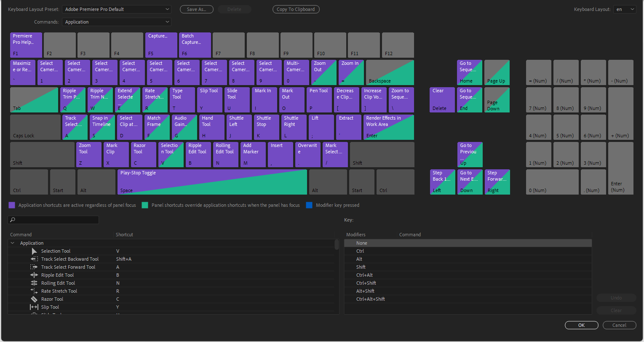Click the Track Select Backward Tool icon

[35, 259]
